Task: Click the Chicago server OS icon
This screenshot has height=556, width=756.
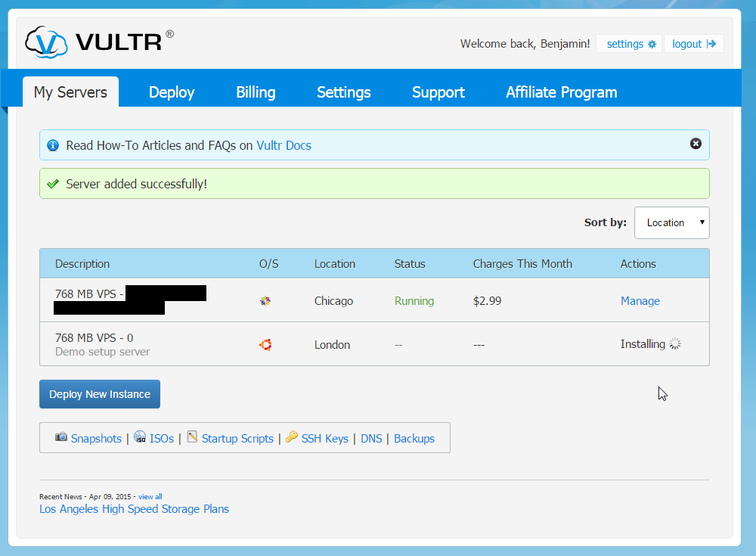Action: coord(265,301)
